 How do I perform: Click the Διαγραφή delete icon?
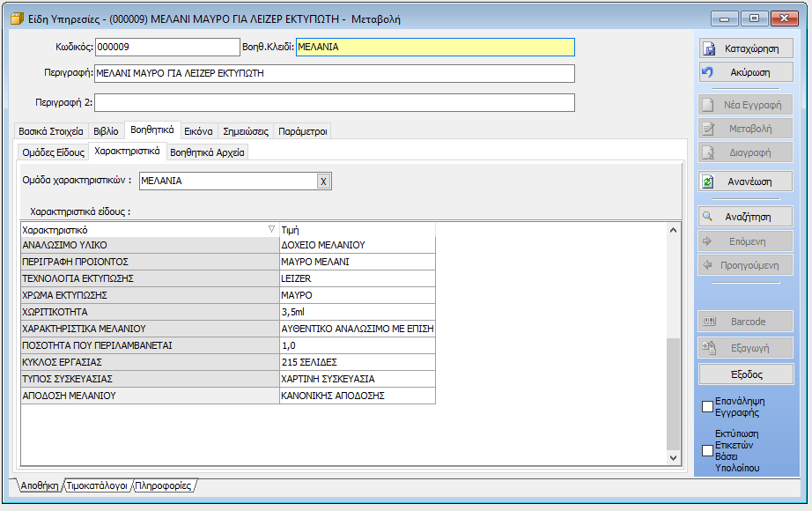[707, 153]
